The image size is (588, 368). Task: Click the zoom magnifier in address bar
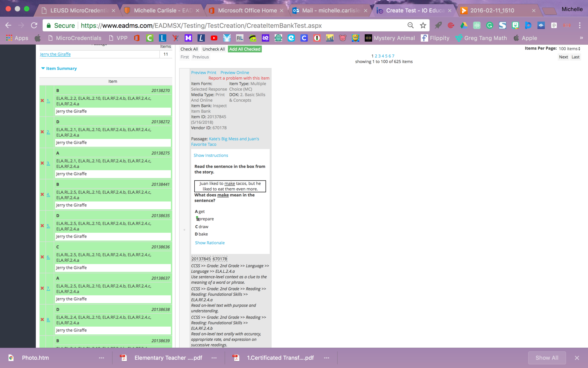tap(411, 26)
